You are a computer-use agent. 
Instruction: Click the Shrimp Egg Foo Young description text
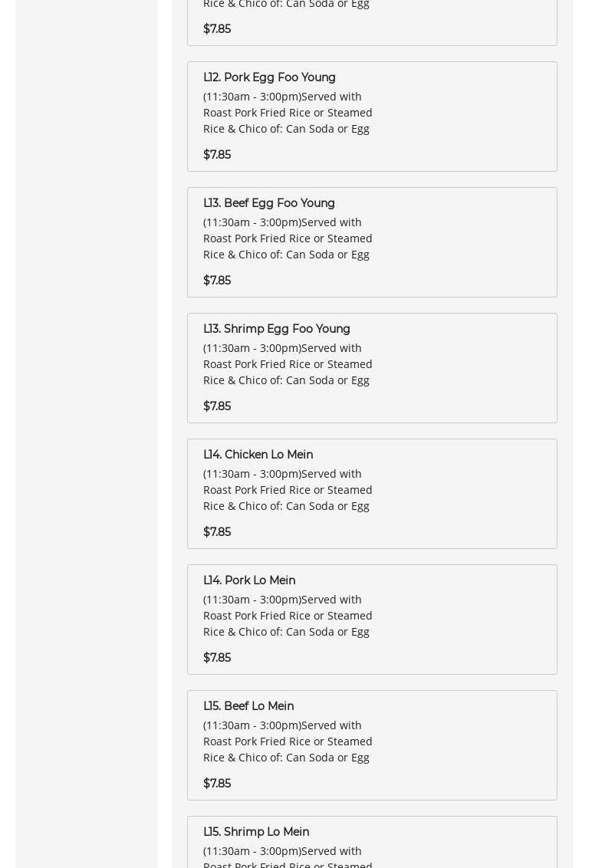point(288,364)
